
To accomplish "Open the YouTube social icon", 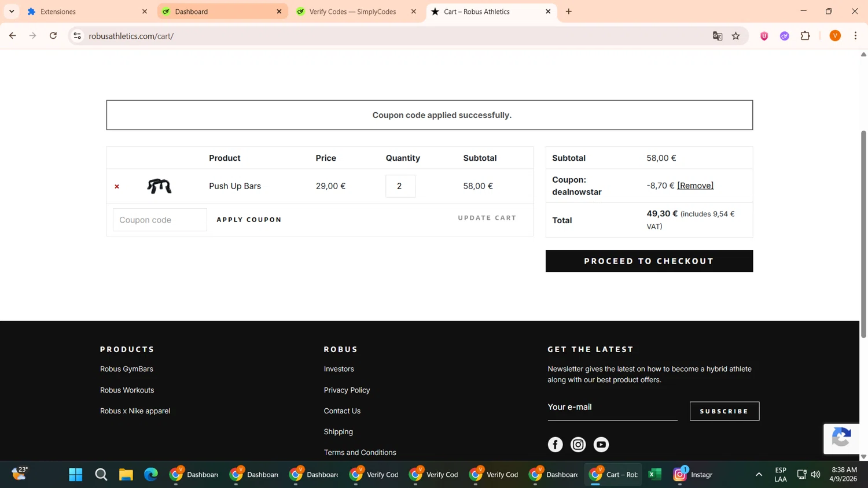I will click(x=601, y=445).
